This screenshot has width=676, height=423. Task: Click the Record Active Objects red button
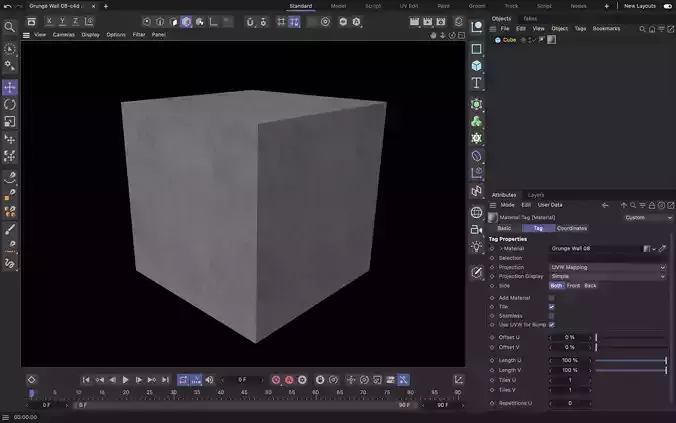click(x=276, y=380)
